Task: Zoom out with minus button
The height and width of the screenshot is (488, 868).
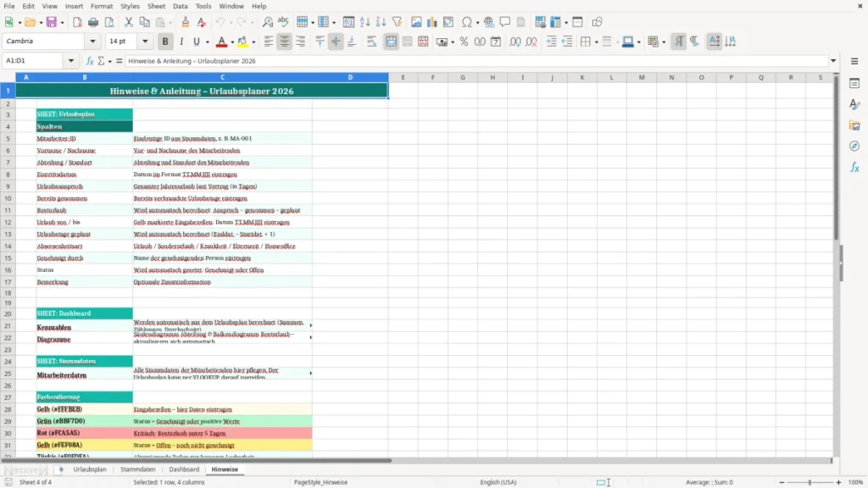Action: [782, 482]
